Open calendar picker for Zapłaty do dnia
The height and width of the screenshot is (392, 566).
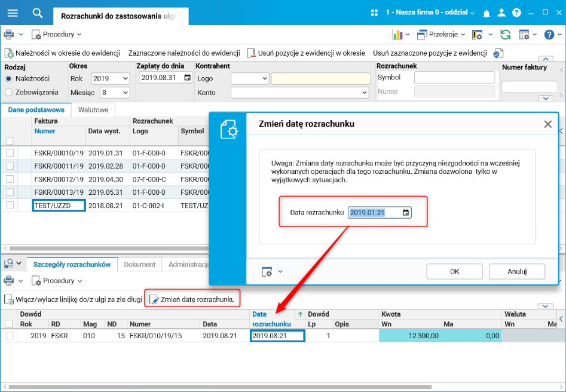187,78
